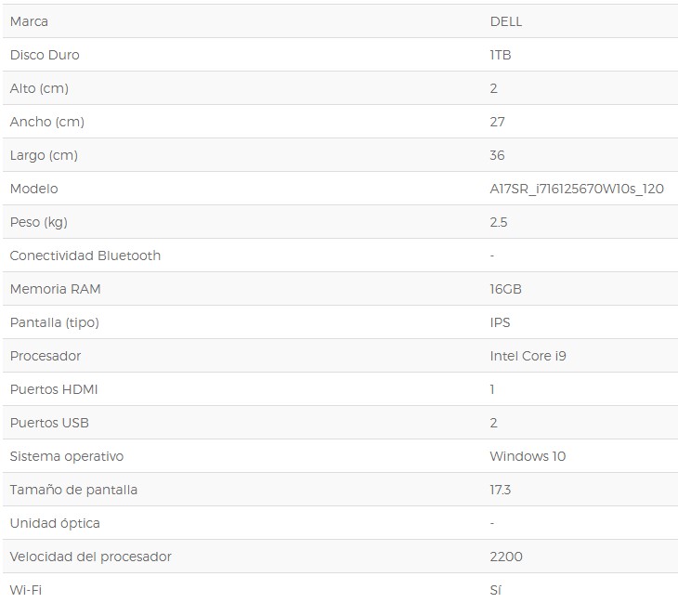Image resolution: width=678 pixels, height=616 pixels.
Task: Click the Peso (kg) value 2.5
Action: click(x=499, y=222)
